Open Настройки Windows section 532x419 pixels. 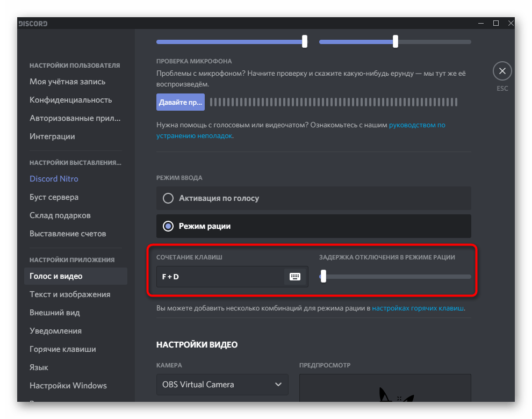68,386
